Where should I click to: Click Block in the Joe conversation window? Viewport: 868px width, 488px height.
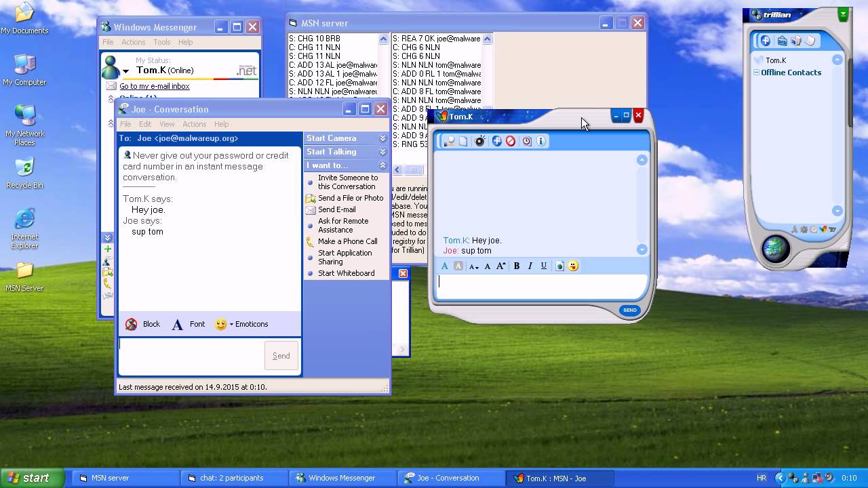pyautogui.click(x=143, y=324)
